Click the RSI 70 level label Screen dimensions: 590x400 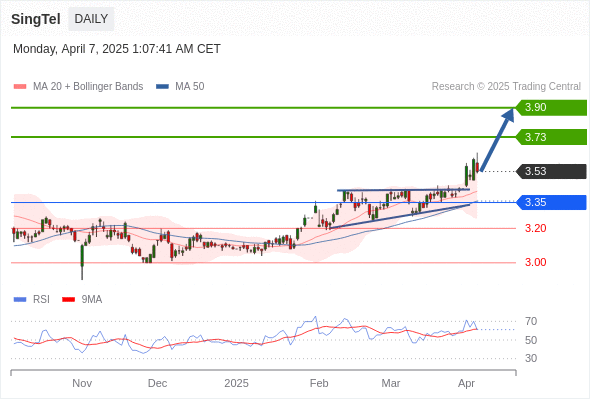[531, 322]
